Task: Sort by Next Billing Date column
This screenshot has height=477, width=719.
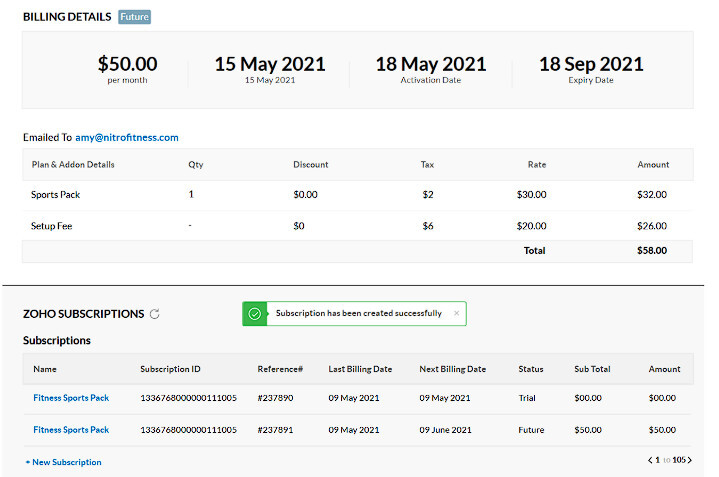Action: (x=453, y=369)
